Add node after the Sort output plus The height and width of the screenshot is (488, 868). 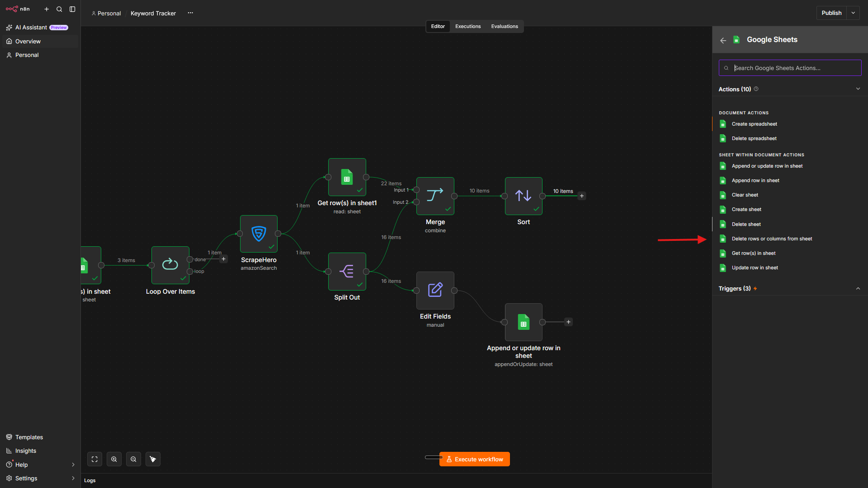(582, 196)
